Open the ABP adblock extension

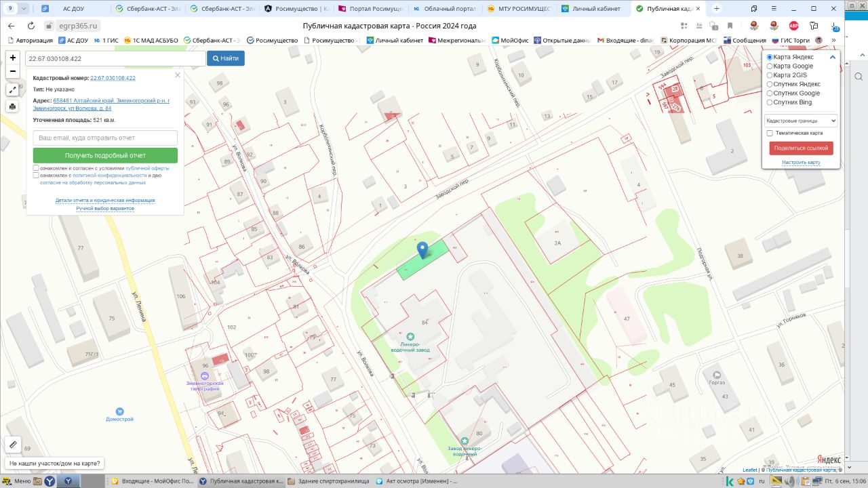tap(794, 26)
